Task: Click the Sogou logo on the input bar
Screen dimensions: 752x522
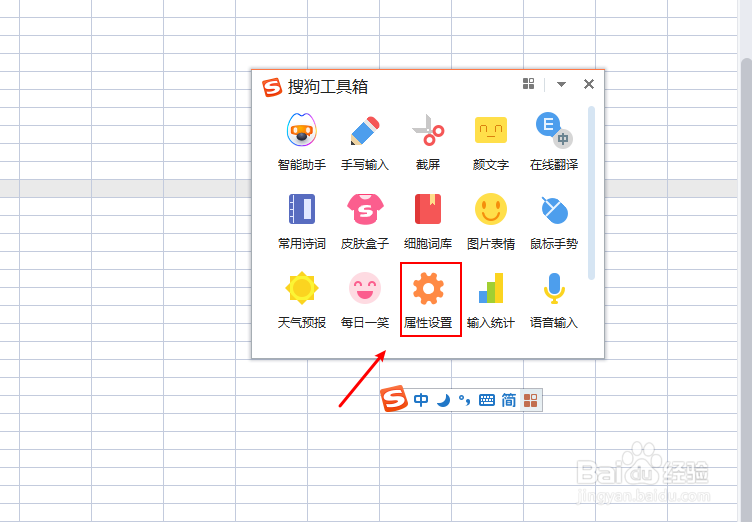Action: click(394, 399)
